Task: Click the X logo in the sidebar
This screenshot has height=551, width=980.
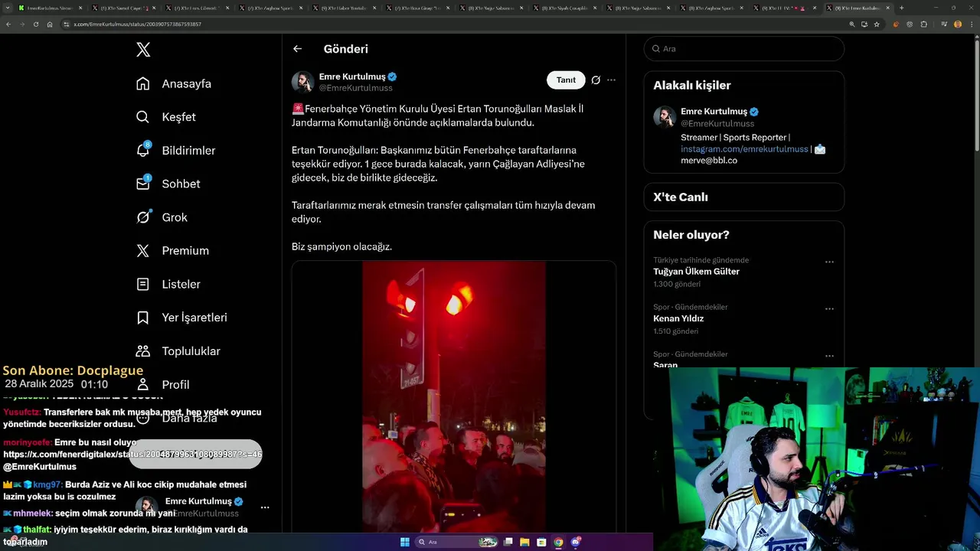Action: click(x=143, y=50)
